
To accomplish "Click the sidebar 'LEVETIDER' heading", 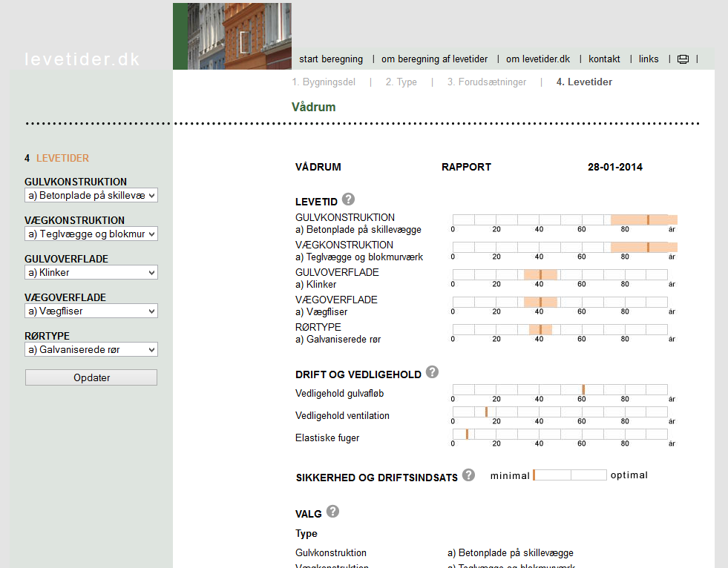I will tap(62, 158).
